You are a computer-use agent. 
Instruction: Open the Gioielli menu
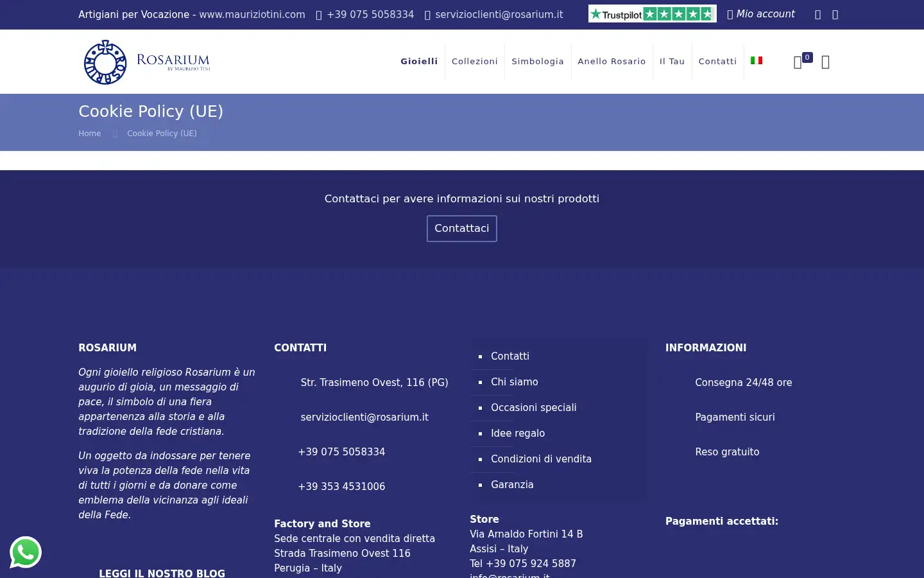click(419, 62)
